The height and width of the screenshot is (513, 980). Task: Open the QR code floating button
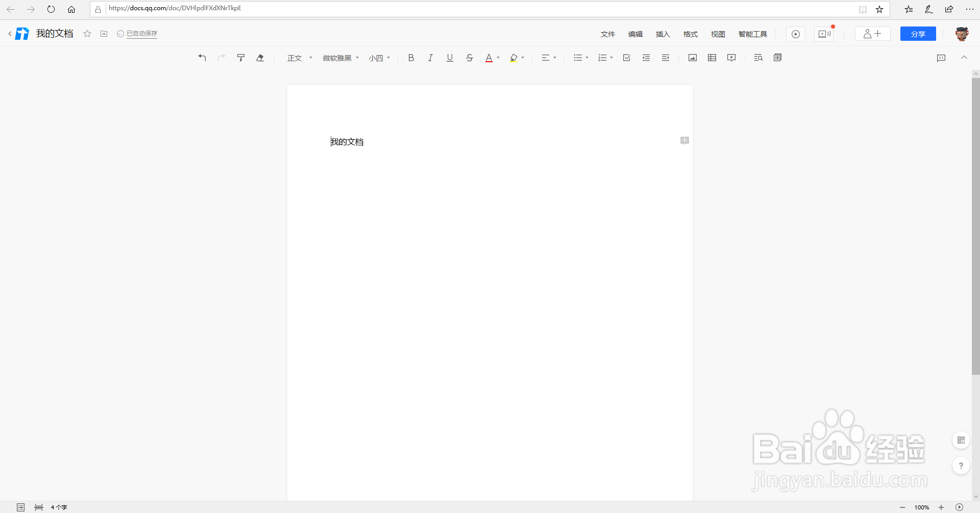(x=961, y=440)
